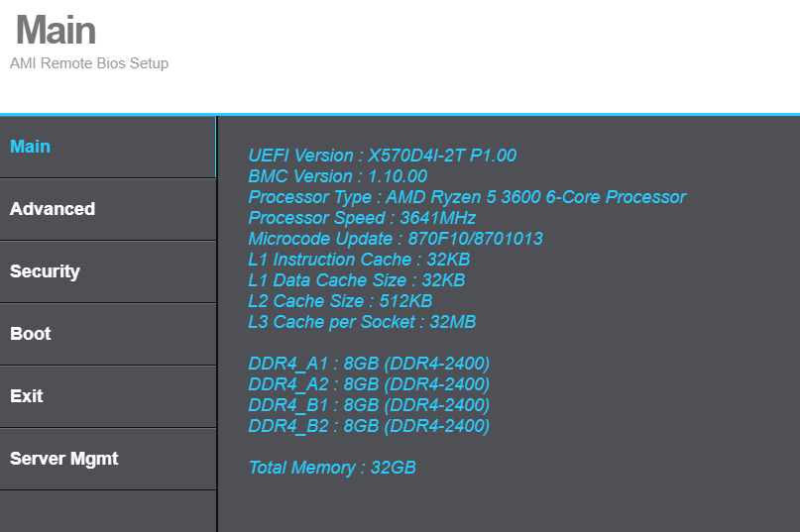Select the Total Memory line
Screen dimensions: 800x532
(x=332, y=468)
